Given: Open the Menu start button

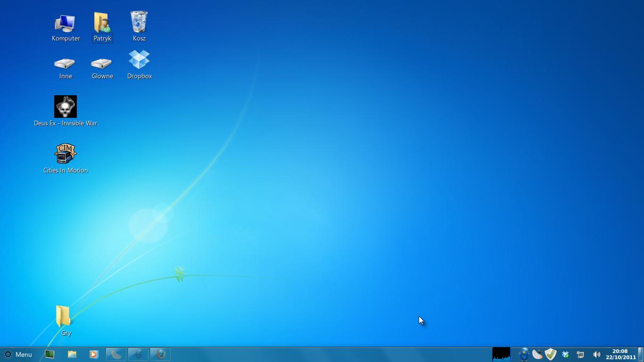Looking at the screenshot, I should [x=18, y=354].
